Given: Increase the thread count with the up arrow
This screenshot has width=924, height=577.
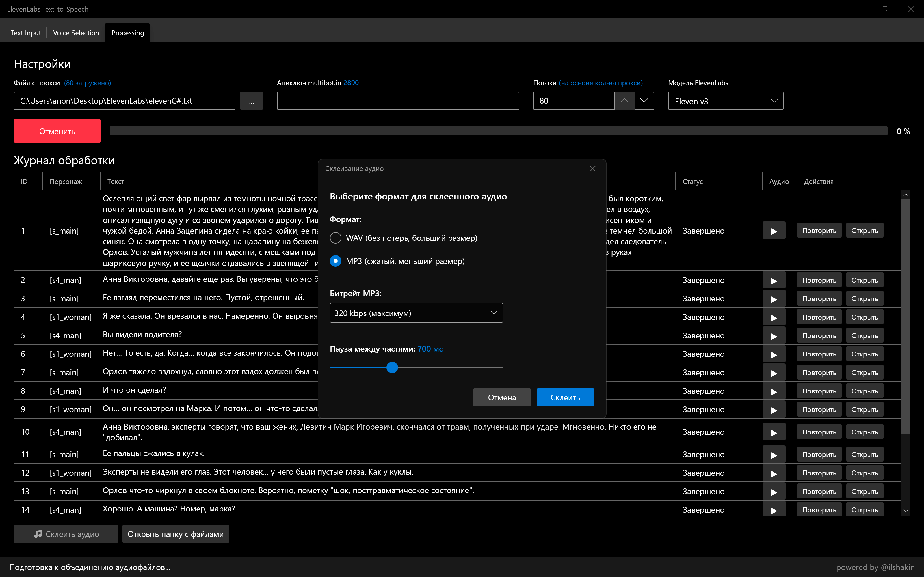Looking at the screenshot, I should point(624,101).
